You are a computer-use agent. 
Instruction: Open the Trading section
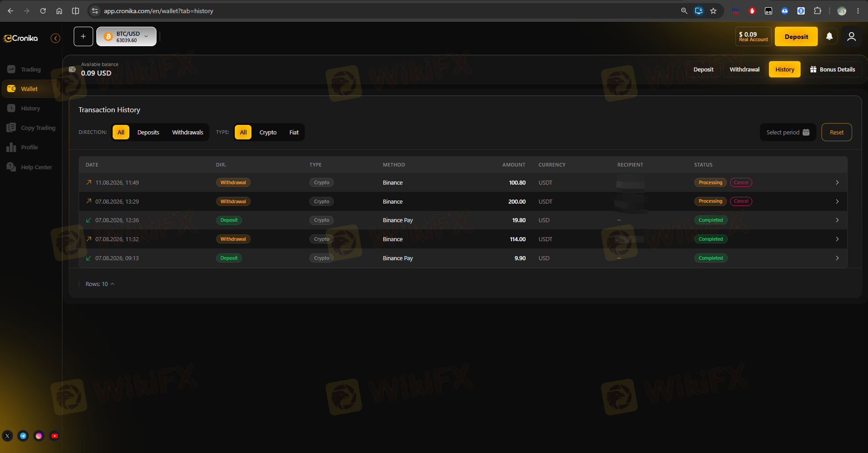[31, 69]
